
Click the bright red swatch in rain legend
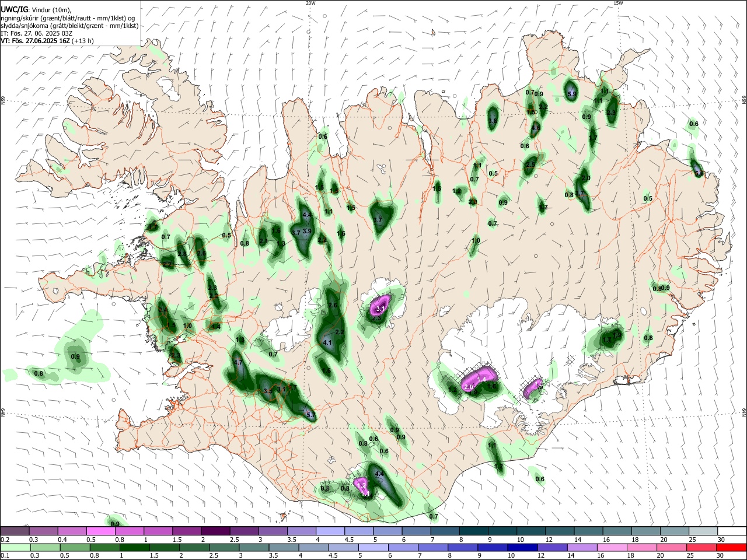tap(731, 547)
